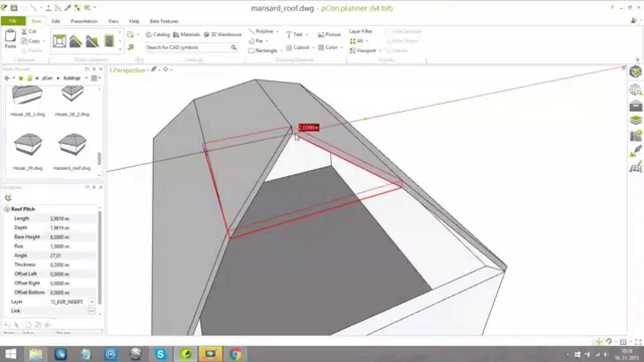
Task: Click the Color tool in Drawing Elements
Action: pos(328,47)
